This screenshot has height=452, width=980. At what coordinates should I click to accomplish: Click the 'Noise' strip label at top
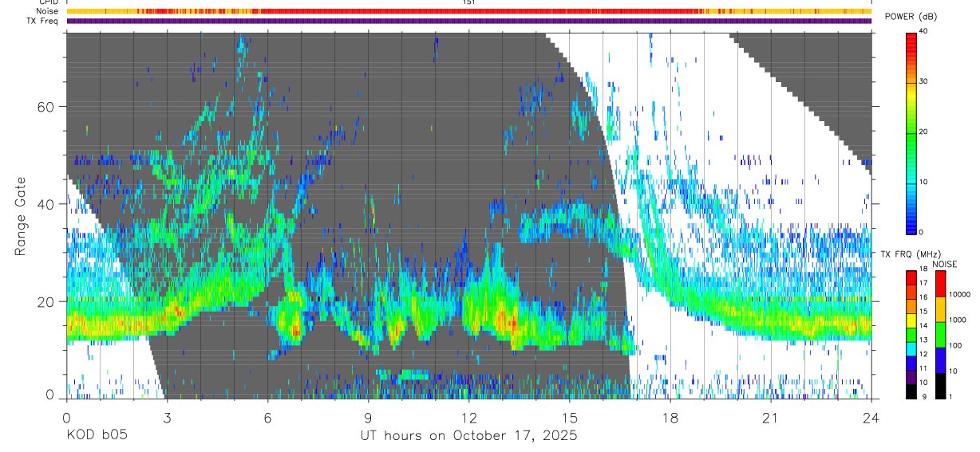[49, 11]
